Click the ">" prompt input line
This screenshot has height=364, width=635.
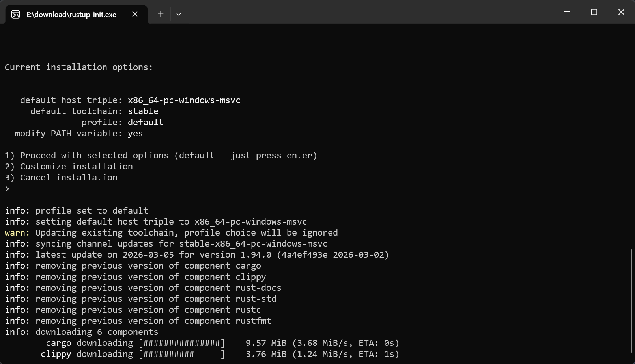point(7,189)
